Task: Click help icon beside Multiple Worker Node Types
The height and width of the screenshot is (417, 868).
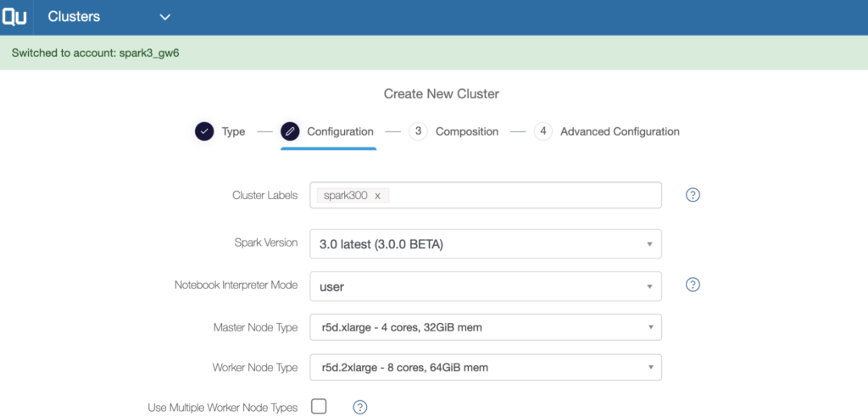Action: [x=359, y=408]
